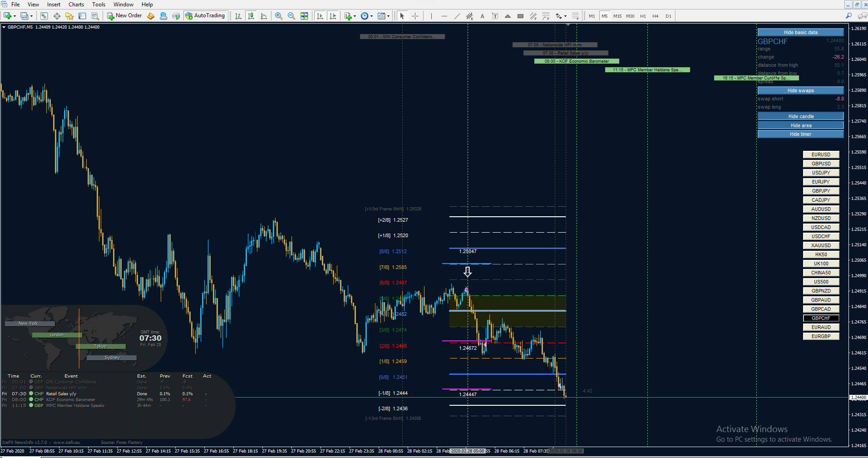
Task: Toggle the Terminal panel icon
Action: pos(82,16)
